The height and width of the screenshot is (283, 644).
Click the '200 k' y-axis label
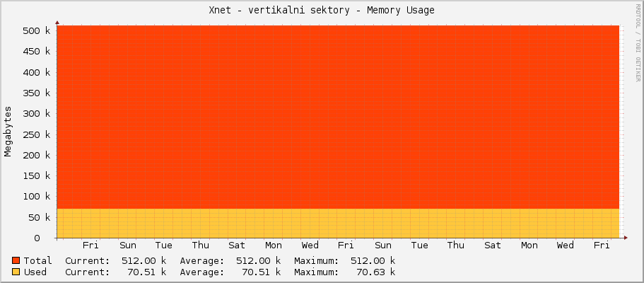(37, 155)
